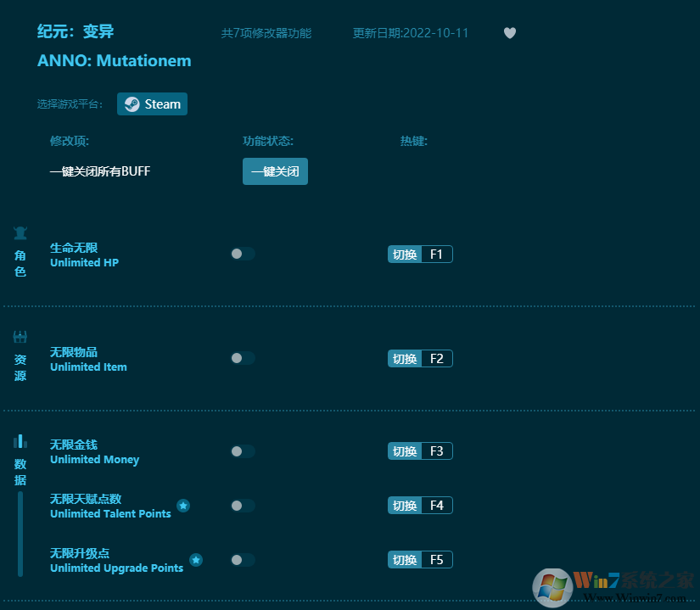Change the F3 hotkey for Unlimited Money

click(420, 451)
